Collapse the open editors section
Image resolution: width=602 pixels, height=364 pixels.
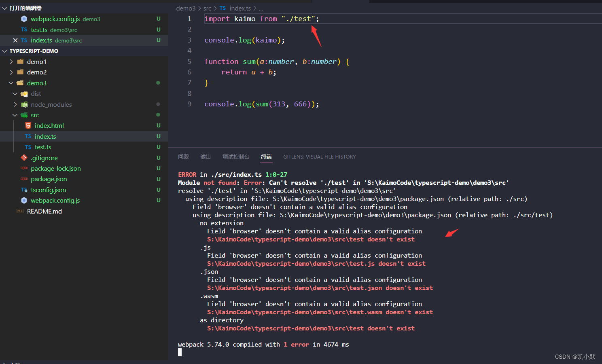coord(4,8)
